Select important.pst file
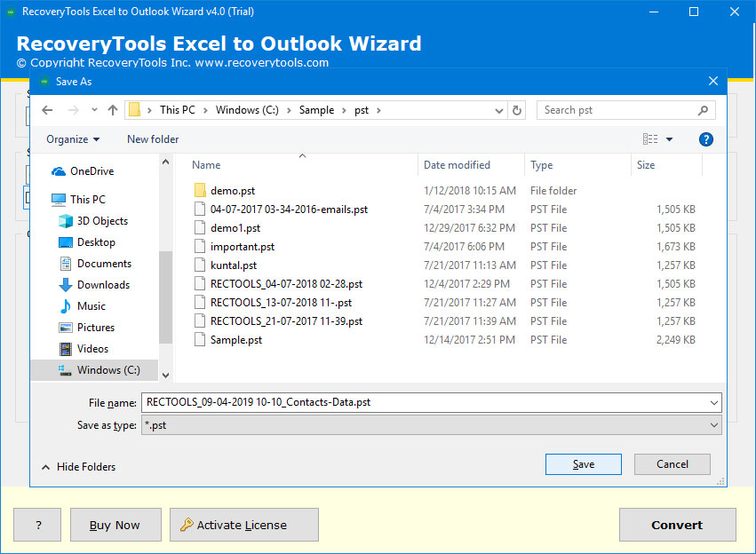 click(242, 247)
